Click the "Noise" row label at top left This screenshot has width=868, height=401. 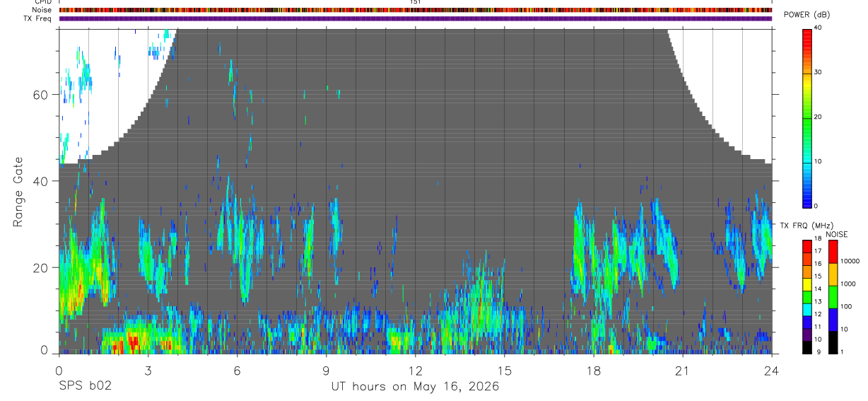(x=42, y=10)
